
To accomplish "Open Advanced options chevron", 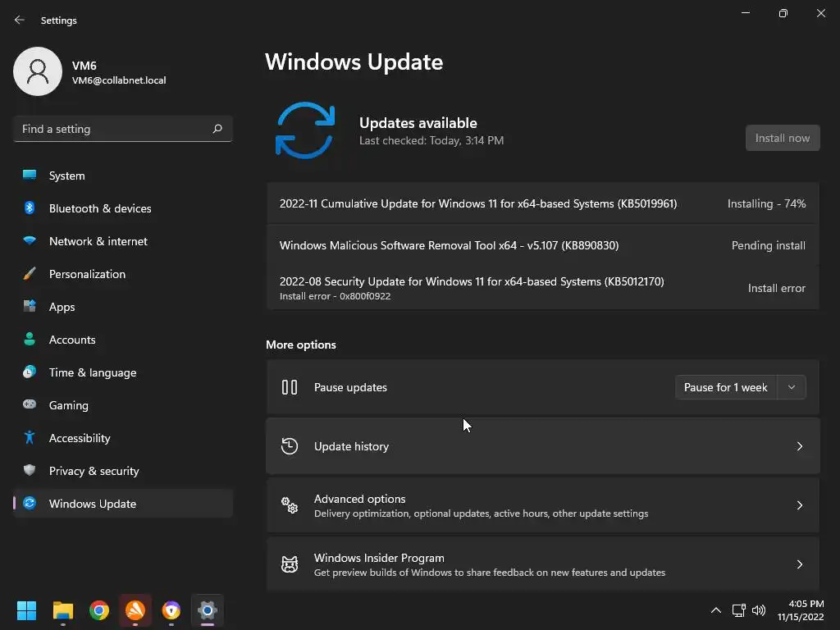I will point(799,505).
